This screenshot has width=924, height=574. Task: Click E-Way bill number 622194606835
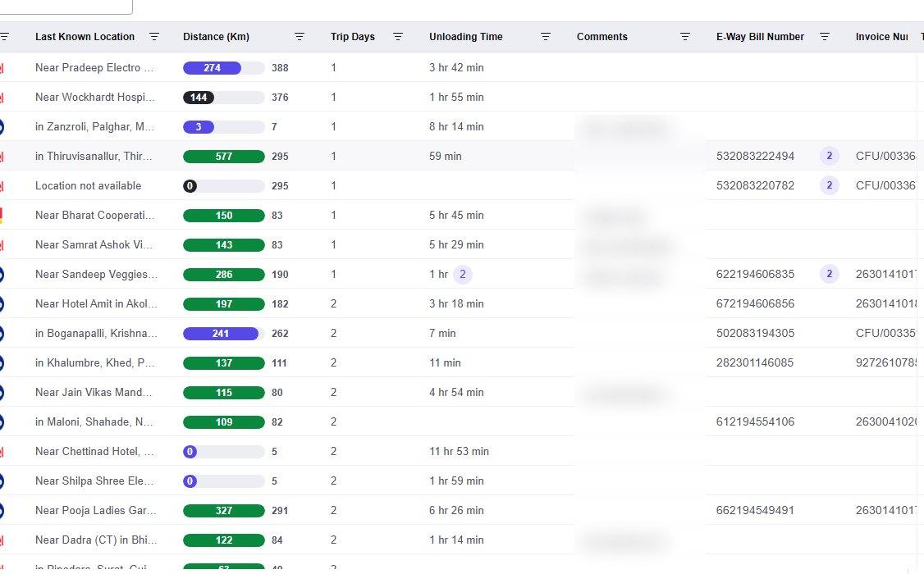[x=755, y=274]
